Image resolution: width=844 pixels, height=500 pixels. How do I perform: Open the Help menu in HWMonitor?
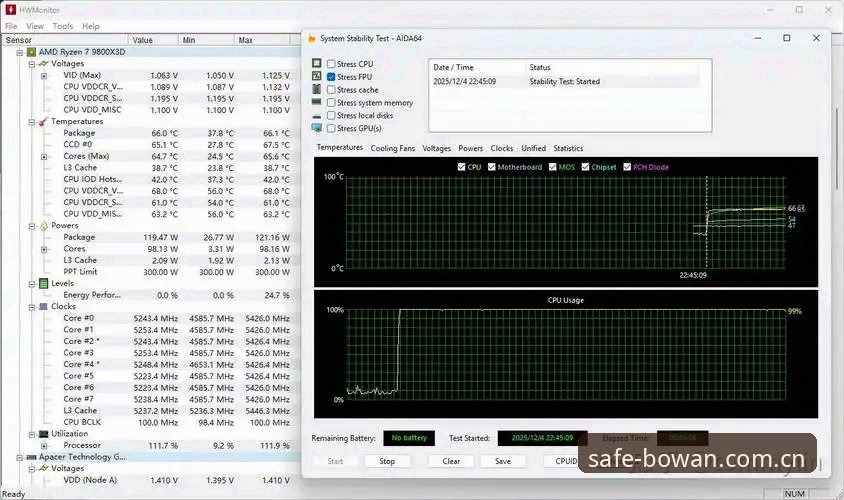(x=90, y=26)
